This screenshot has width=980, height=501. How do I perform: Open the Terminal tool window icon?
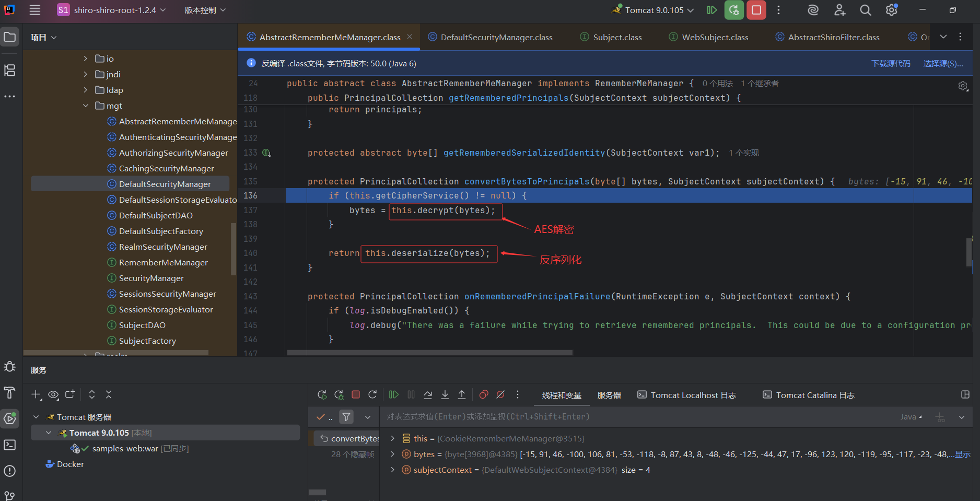(9, 445)
